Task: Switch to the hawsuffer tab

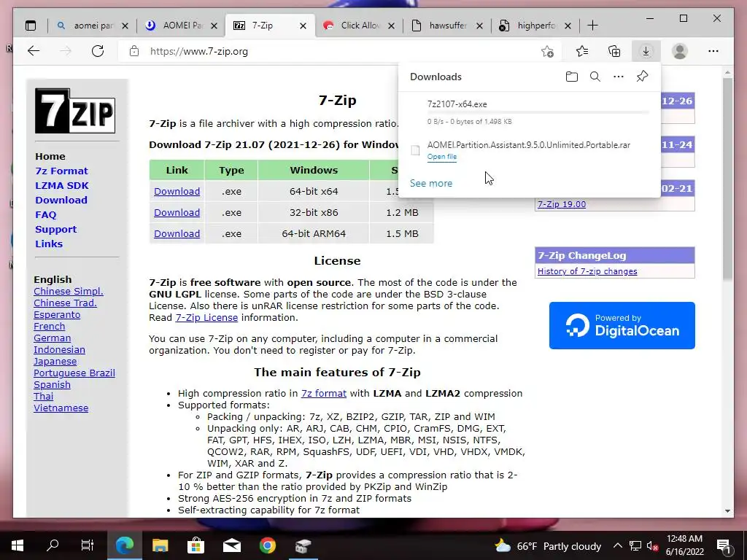Action: [x=441, y=26]
